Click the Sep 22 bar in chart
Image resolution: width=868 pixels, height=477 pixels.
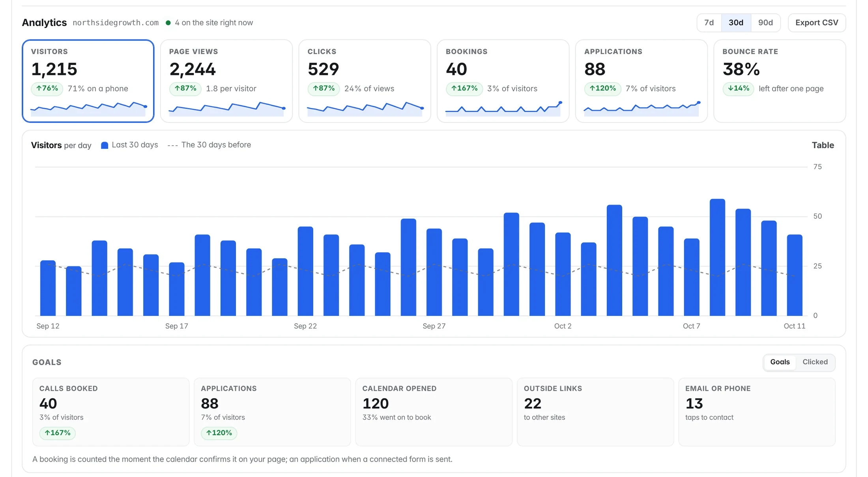pyautogui.click(x=305, y=271)
